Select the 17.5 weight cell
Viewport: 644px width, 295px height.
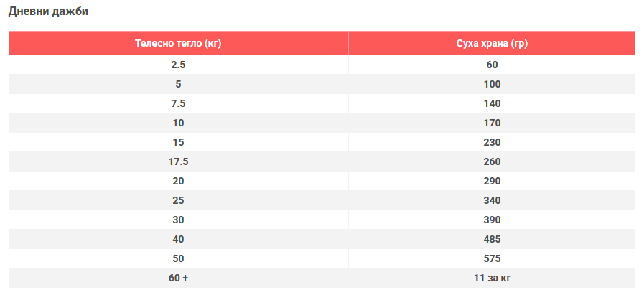(x=178, y=161)
